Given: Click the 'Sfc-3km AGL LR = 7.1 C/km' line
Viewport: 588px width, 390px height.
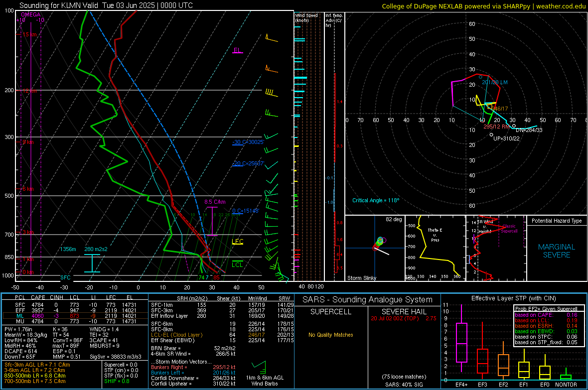Looking at the screenshot, I should coord(37,365).
